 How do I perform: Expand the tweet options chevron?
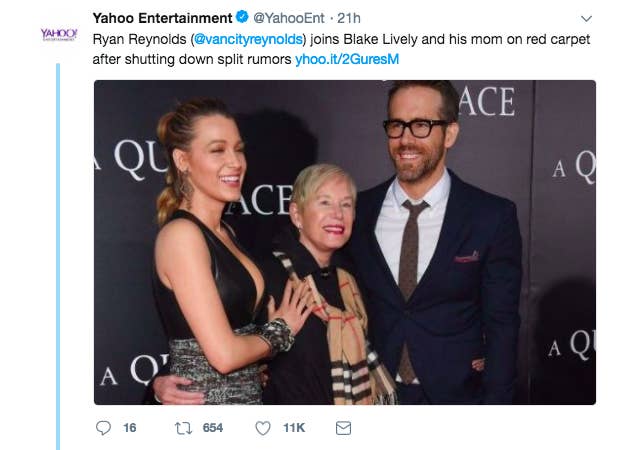pos(586,18)
